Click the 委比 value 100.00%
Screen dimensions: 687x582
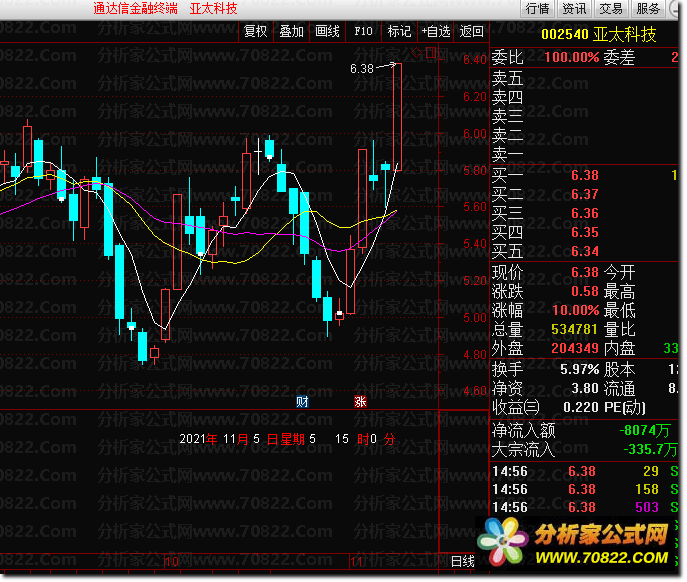tap(572, 57)
